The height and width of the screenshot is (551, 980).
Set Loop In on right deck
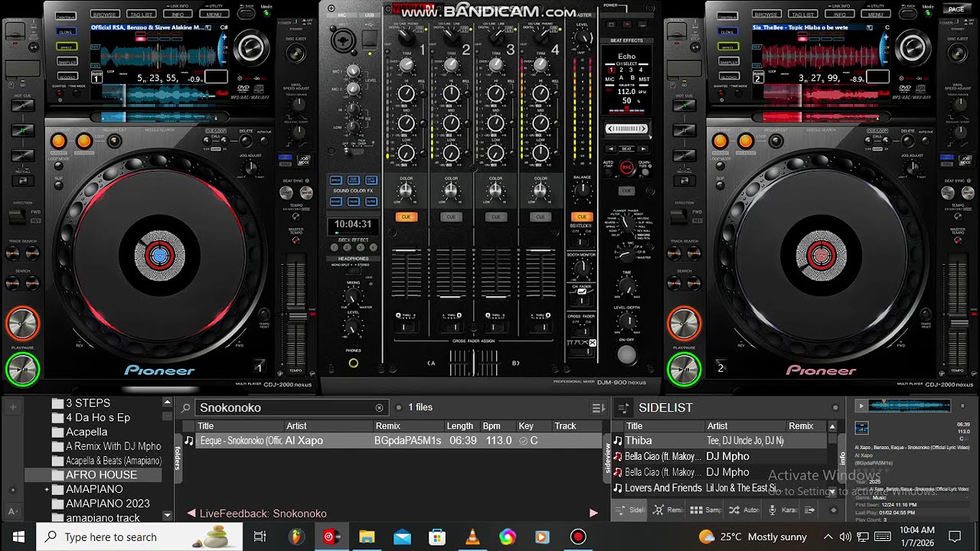(720, 141)
